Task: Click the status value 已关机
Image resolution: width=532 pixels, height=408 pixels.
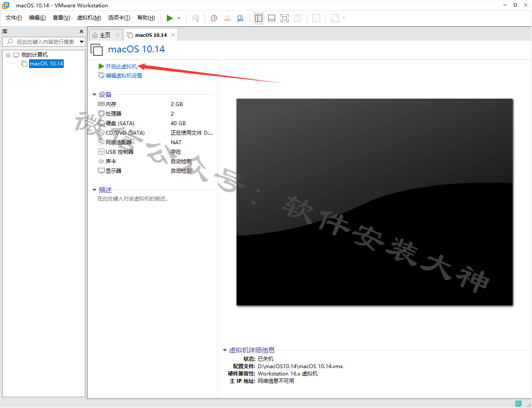Action: coord(266,359)
